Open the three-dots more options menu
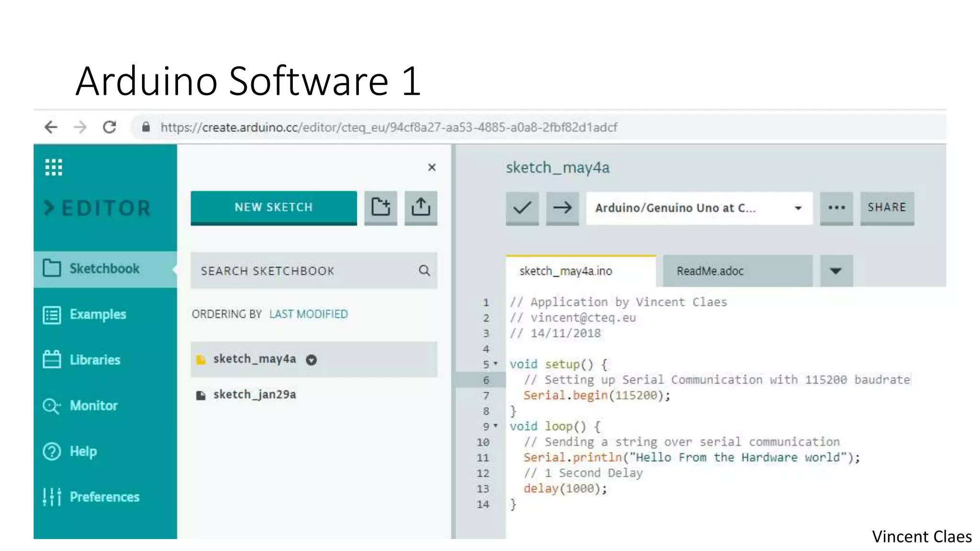Image resolution: width=980 pixels, height=551 pixels. 836,208
